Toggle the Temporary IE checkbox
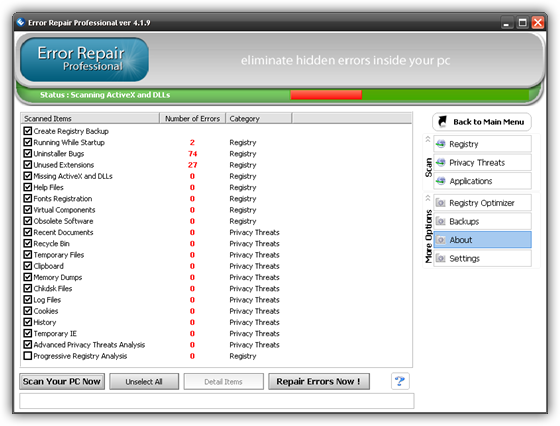This screenshot has width=560, height=426. click(28, 333)
